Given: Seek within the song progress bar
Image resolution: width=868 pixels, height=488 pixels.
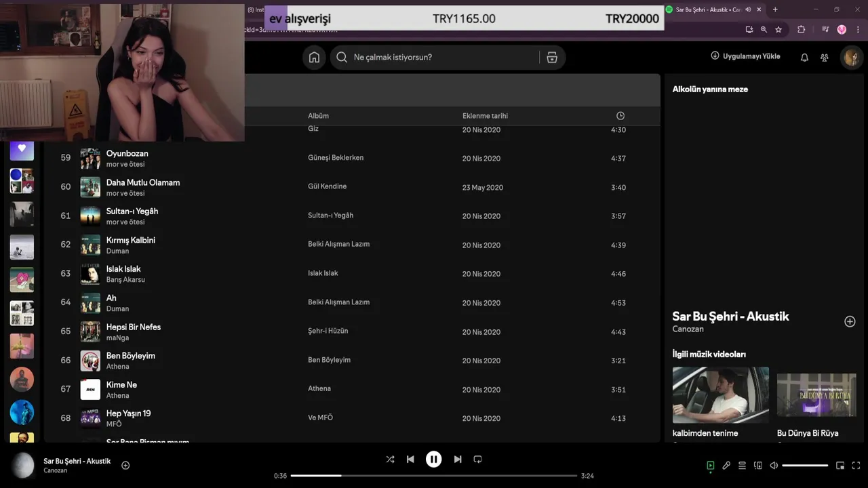Looking at the screenshot, I should click(x=434, y=476).
